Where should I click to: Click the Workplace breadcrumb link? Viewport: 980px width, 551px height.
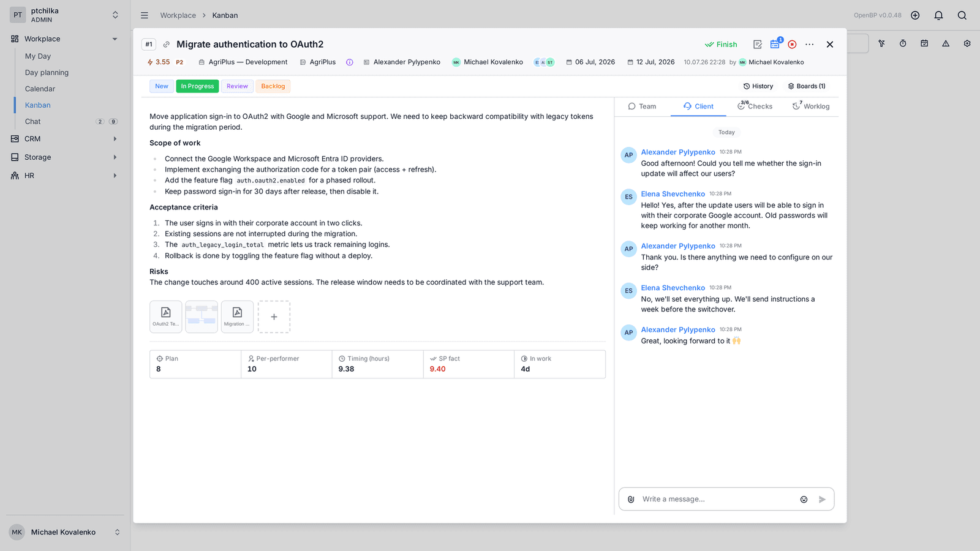click(178, 15)
